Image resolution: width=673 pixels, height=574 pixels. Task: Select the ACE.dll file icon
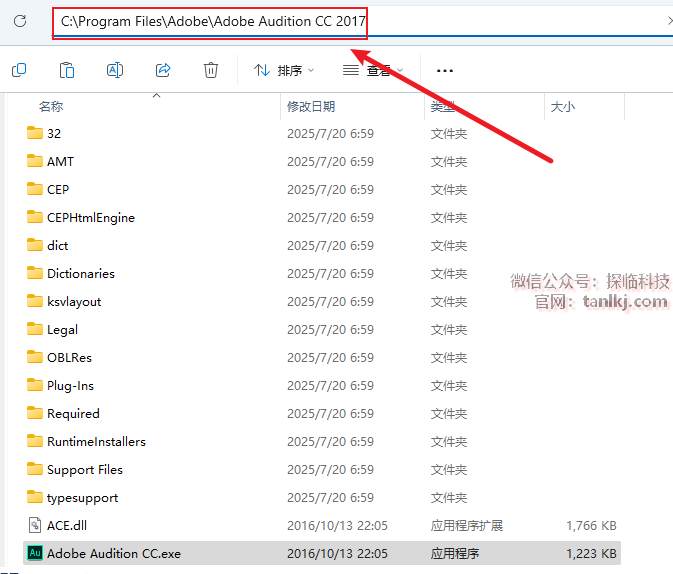[35, 525]
